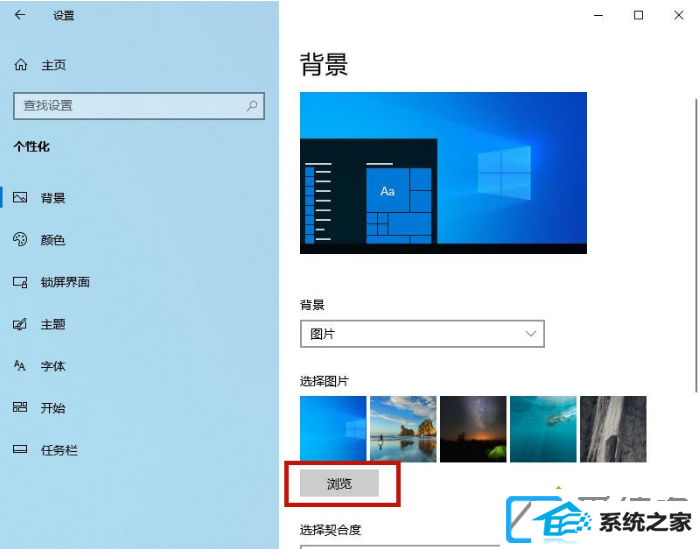This screenshot has height=549, width=700.
Task: Select the 背景 picture icon in sidebar
Action: click(x=20, y=198)
